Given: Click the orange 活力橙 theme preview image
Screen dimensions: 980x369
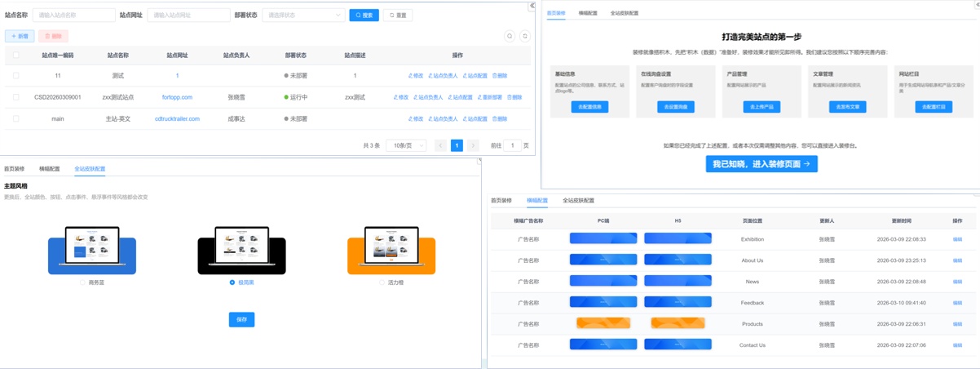Looking at the screenshot, I should point(391,250).
